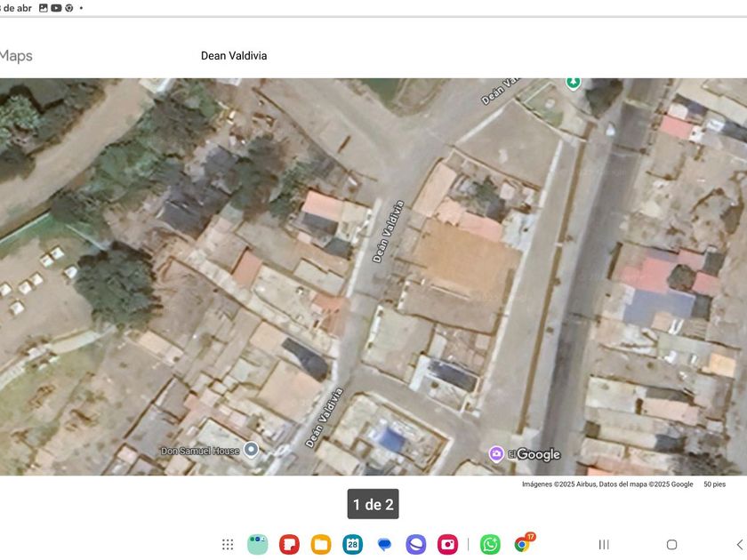Open the yellow My Files folder app
747x560 pixels.
click(x=321, y=544)
